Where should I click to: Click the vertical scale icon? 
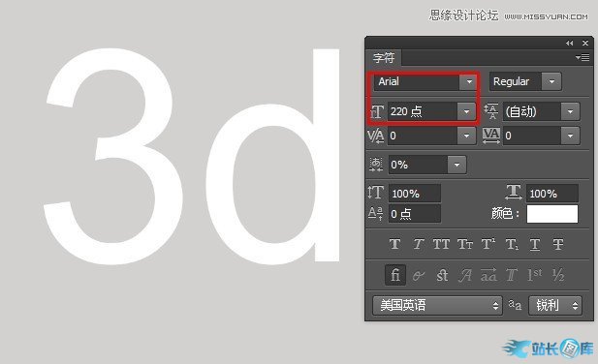[x=376, y=193]
